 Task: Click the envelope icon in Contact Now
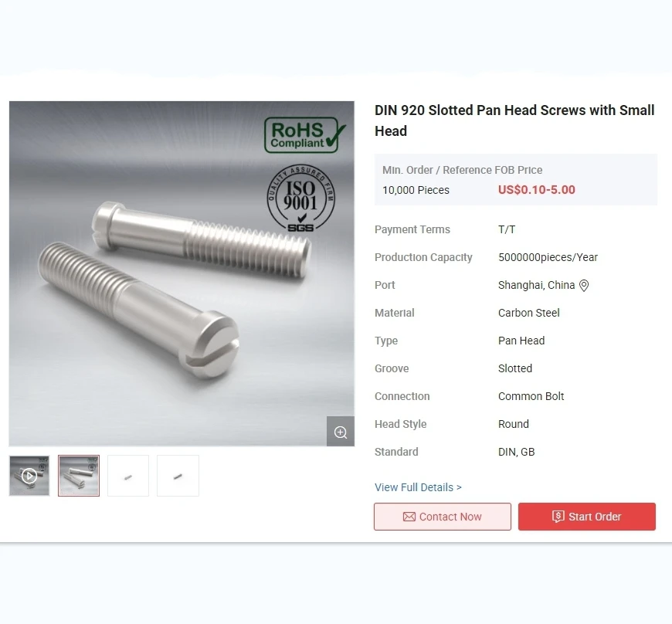(409, 517)
